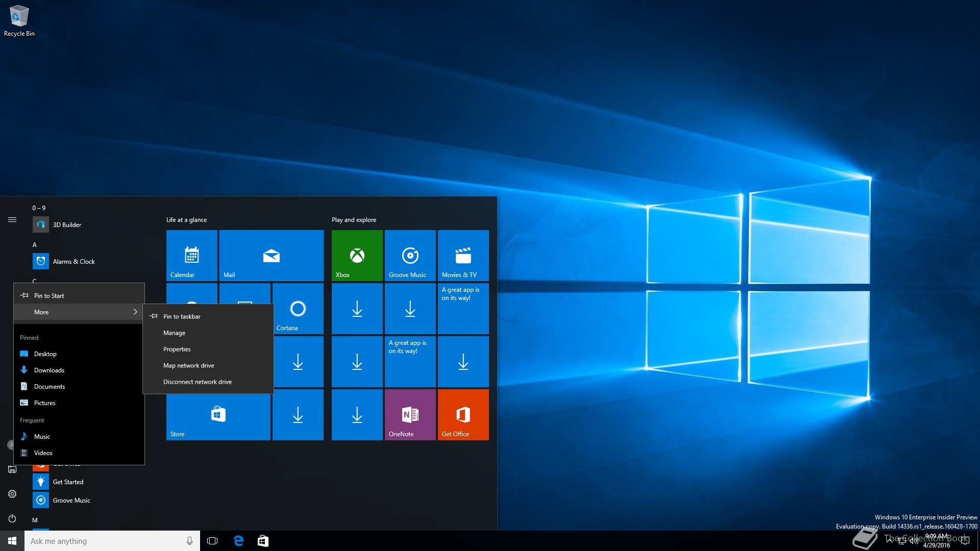Choose Pin to taskbar

[208, 316]
